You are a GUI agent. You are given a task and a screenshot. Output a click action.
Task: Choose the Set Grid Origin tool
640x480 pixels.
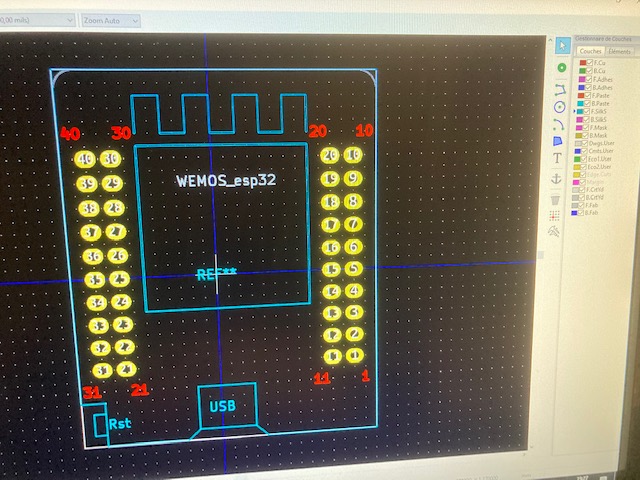[x=554, y=215]
